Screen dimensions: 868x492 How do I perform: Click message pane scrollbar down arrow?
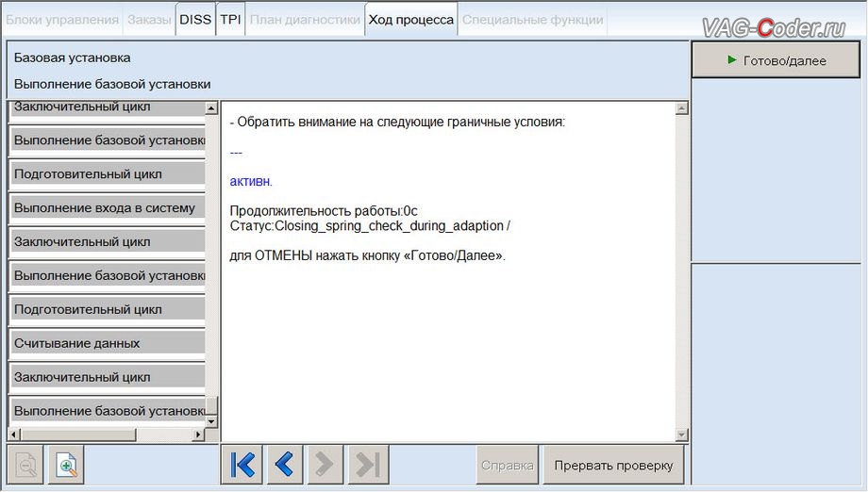tap(682, 435)
